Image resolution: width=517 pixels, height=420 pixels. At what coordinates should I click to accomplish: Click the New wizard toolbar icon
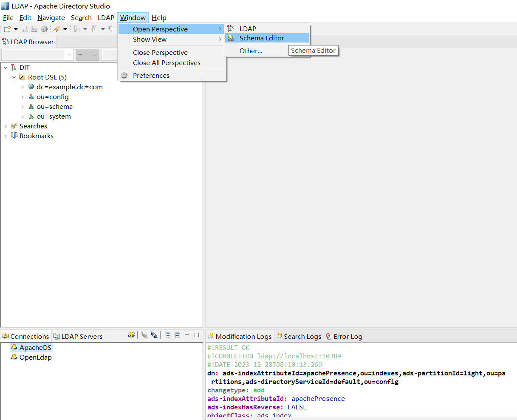tap(7, 29)
